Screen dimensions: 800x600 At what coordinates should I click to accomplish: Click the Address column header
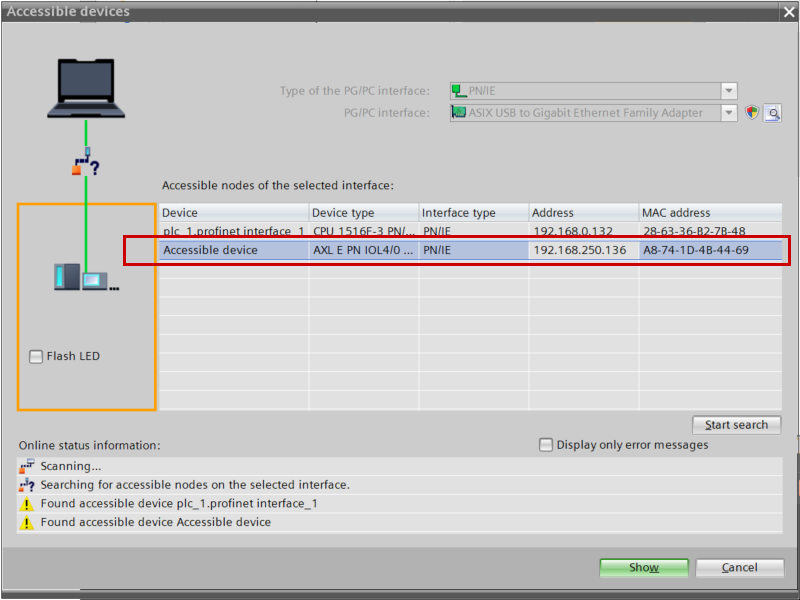point(584,213)
